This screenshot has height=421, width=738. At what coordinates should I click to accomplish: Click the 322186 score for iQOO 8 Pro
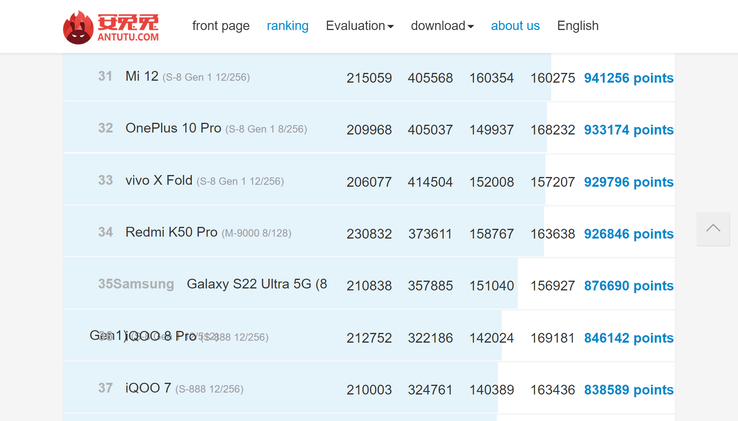click(x=430, y=338)
